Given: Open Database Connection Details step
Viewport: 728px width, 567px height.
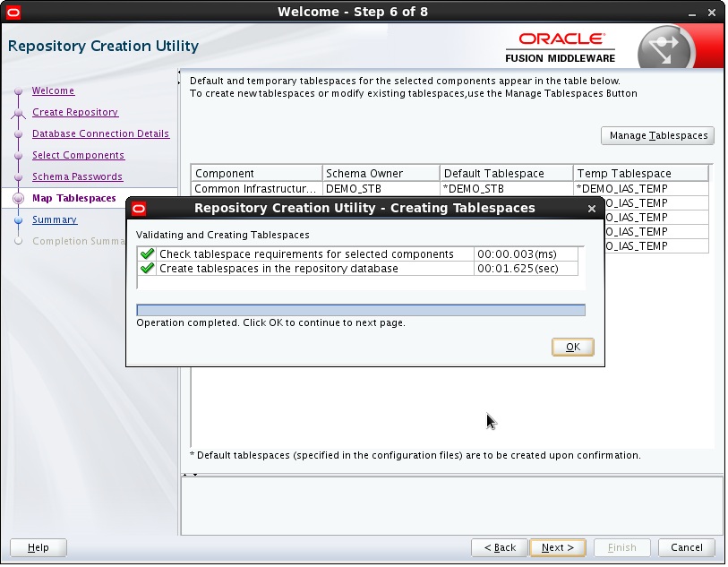Looking at the screenshot, I should (101, 133).
